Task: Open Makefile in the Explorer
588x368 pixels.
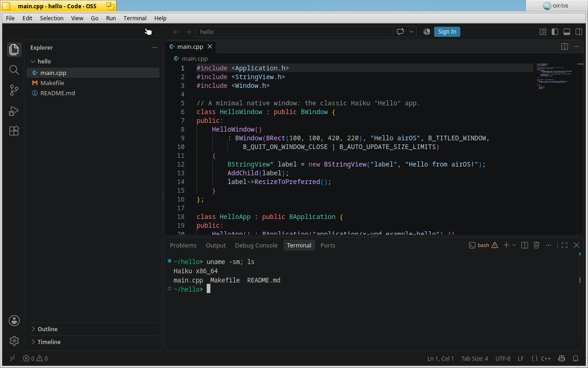Action: point(94,83)
